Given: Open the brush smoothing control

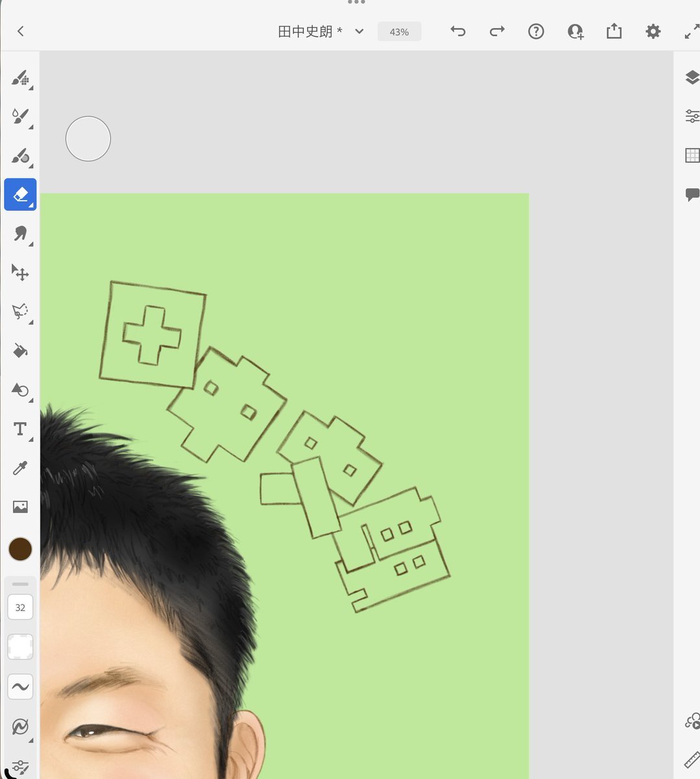Looking at the screenshot, I should 20,687.
